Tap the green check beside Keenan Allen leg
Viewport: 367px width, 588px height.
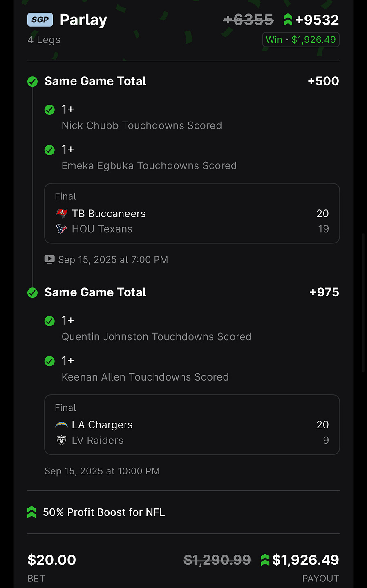point(49,361)
